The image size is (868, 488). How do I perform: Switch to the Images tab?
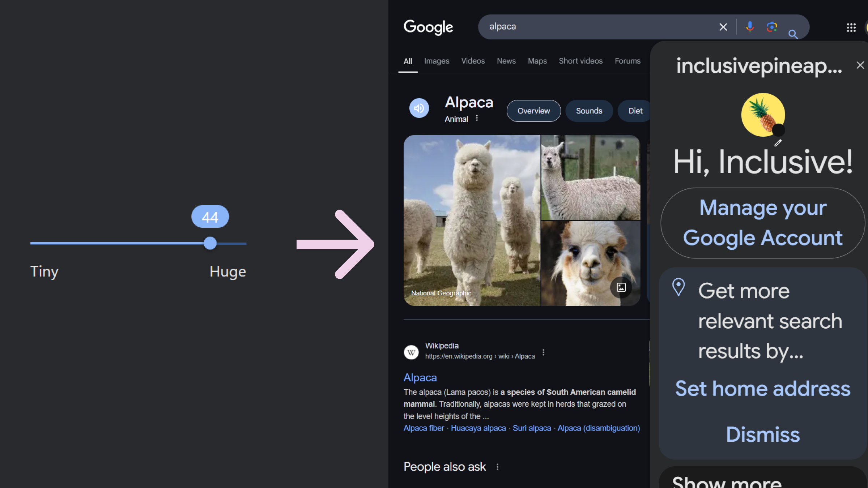coord(437,61)
